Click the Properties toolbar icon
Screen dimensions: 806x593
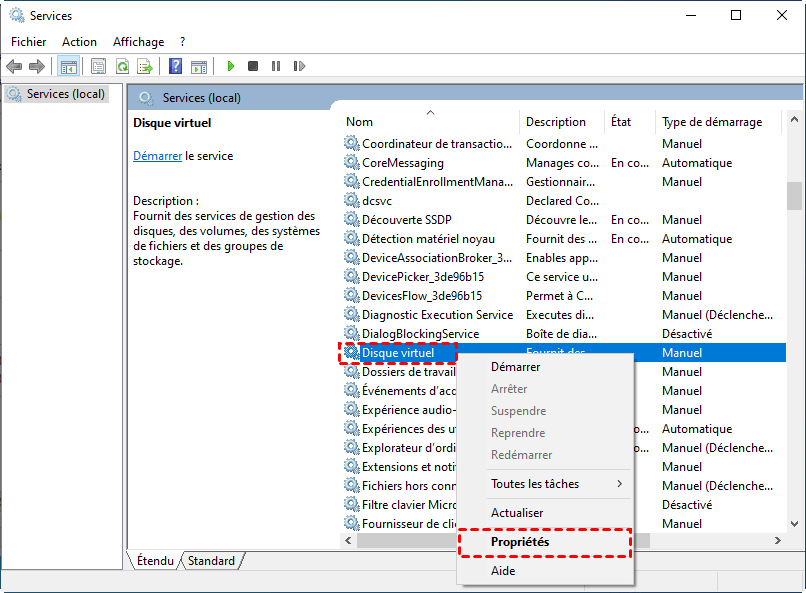coord(98,66)
